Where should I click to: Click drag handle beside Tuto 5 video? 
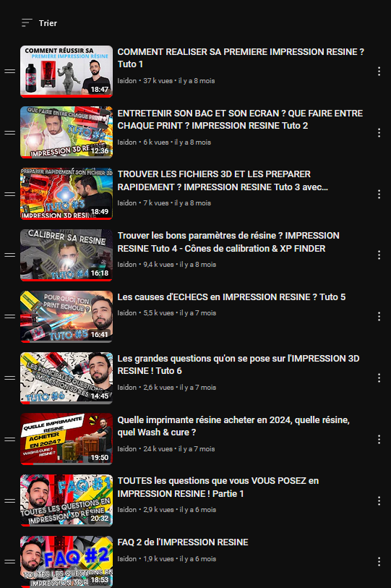tap(9, 317)
